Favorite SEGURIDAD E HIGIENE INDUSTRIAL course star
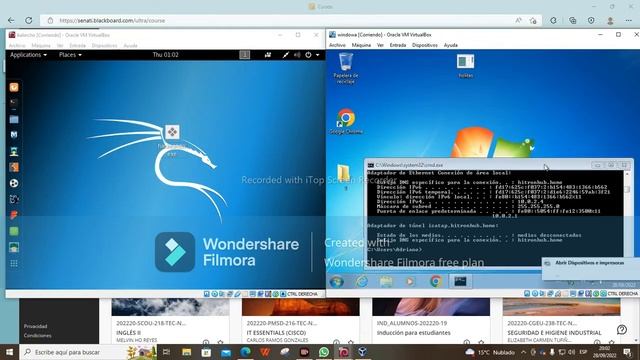The width and height of the screenshot is (640, 360). click(611, 342)
